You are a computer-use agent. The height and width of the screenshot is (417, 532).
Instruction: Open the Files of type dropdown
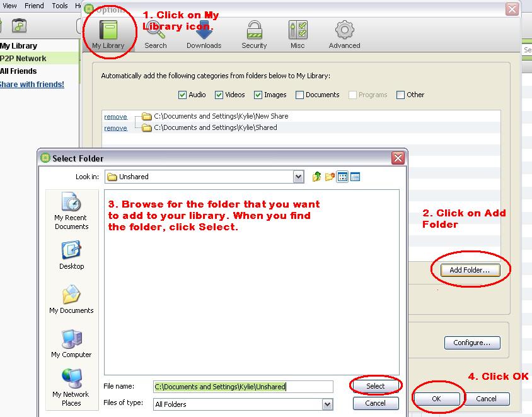tap(327, 404)
